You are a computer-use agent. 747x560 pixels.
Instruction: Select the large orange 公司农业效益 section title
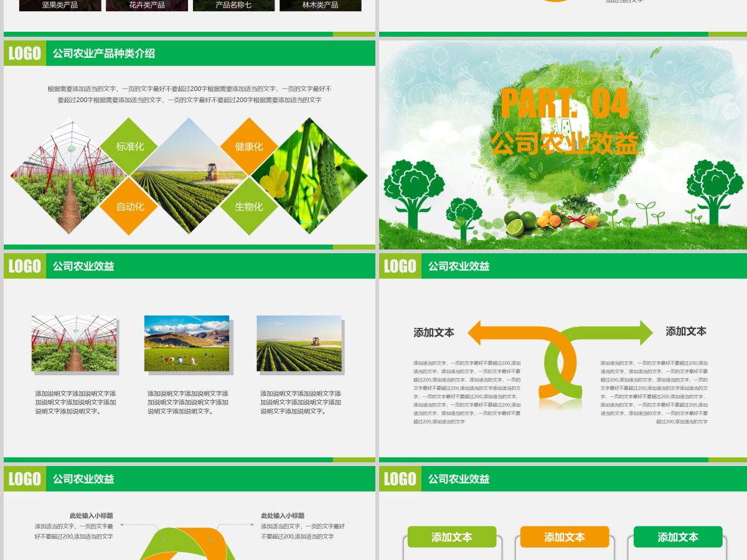[564, 143]
